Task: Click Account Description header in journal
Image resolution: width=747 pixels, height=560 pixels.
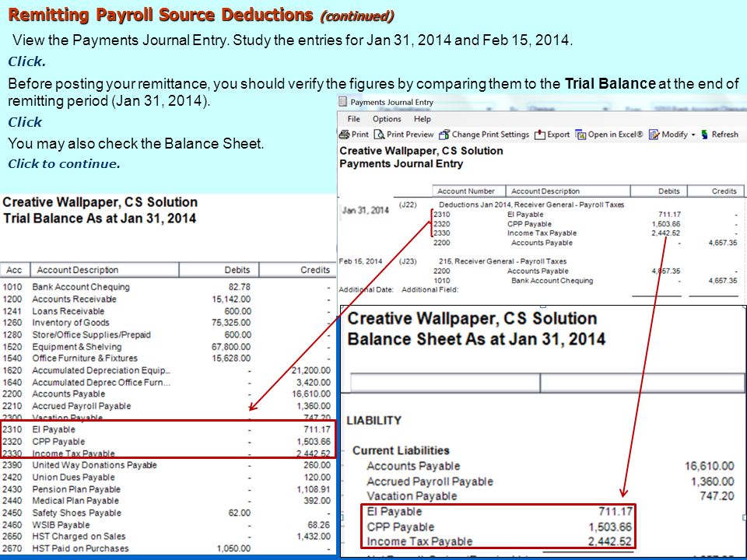Action: [568, 191]
